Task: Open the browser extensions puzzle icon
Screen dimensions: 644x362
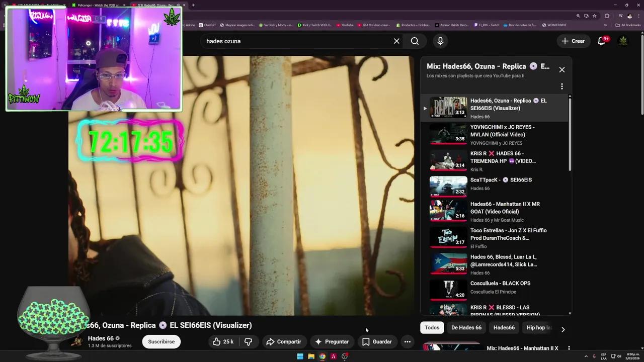Action: 607,16
